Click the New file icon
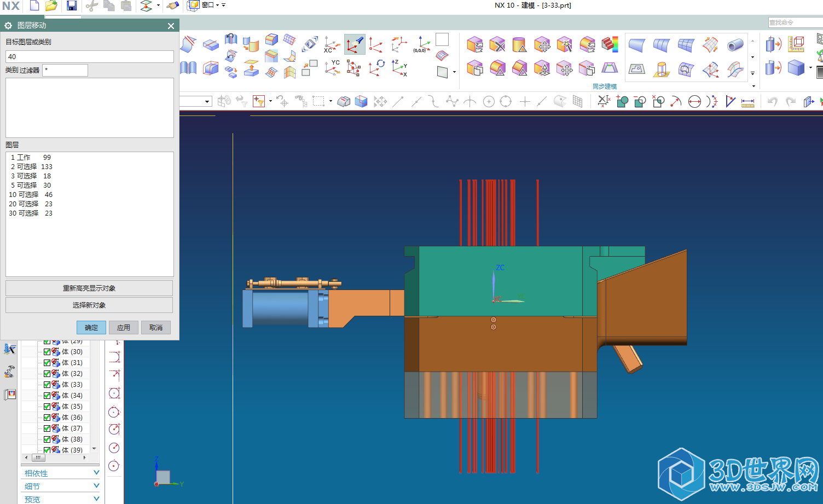Viewport: 823px width, 504px height. coord(34,6)
